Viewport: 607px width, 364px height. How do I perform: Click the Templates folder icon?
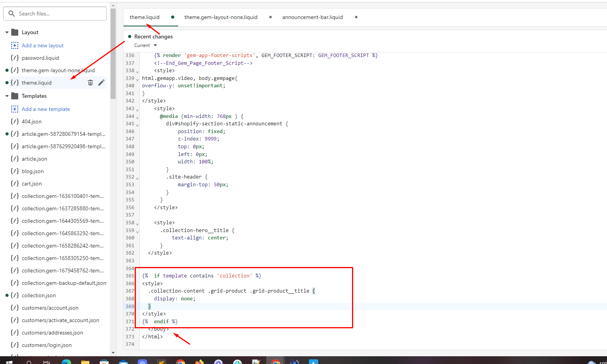point(15,96)
